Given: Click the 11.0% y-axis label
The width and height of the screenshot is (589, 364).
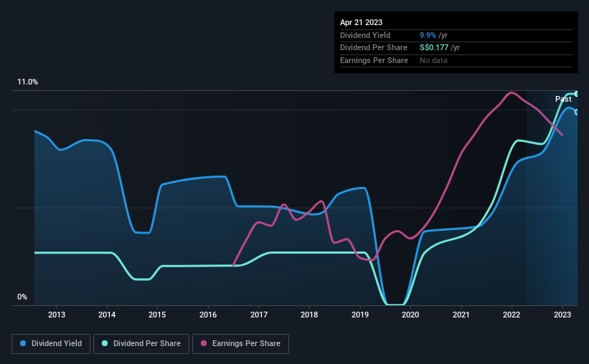Looking at the screenshot, I should click(x=27, y=82).
